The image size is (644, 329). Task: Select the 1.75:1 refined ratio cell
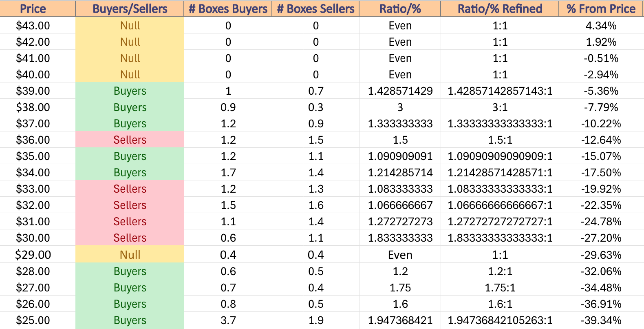(500, 288)
